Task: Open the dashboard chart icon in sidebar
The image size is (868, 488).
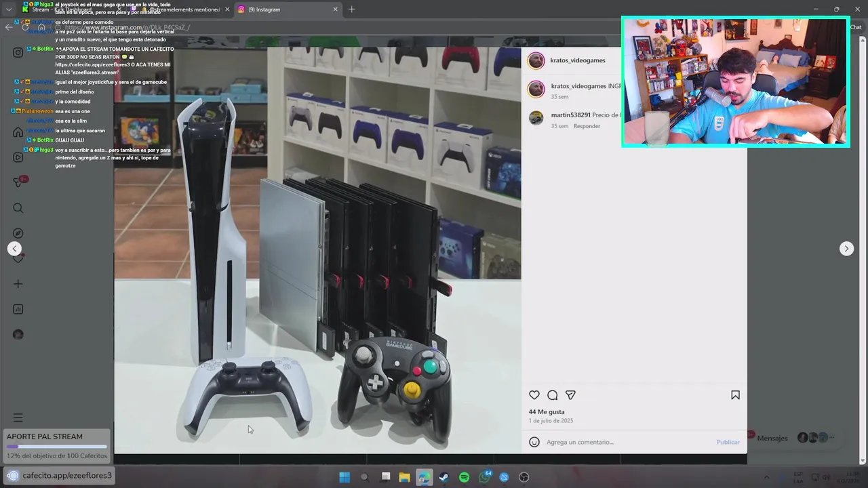Action: [x=18, y=309]
